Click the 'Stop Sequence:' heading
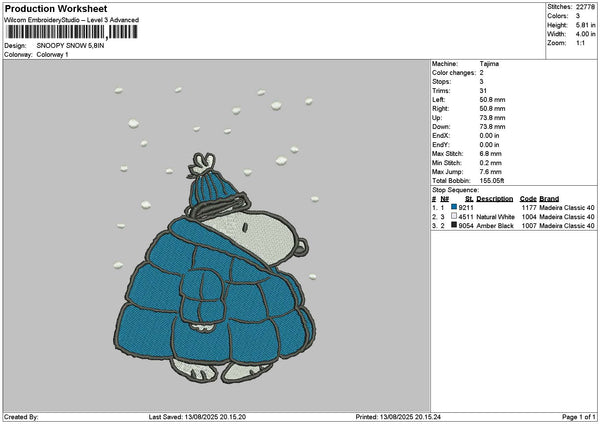Viewport: 600px width, 424px height. (455, 190)
